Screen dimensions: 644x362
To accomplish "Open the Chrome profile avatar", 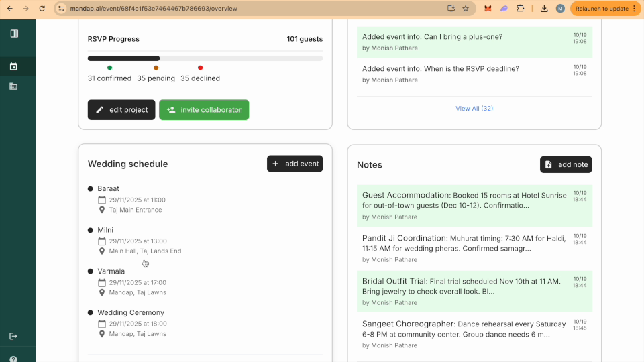I will (560, 9).
